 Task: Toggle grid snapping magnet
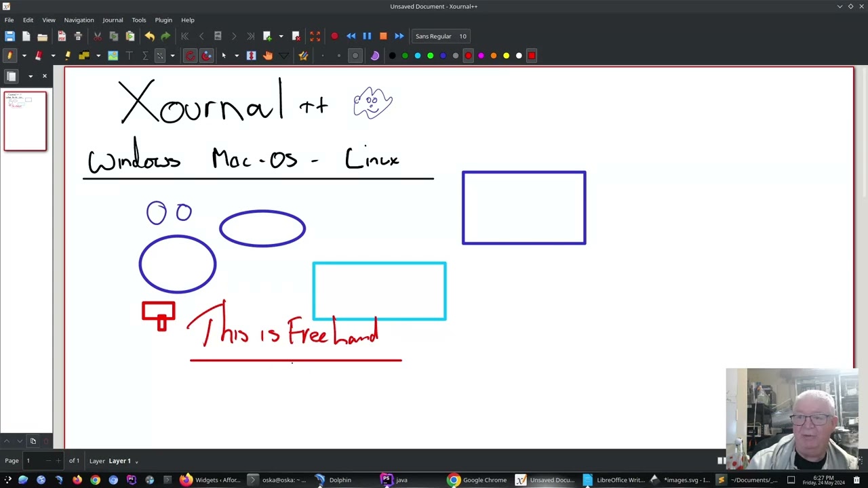coord(207,56)
